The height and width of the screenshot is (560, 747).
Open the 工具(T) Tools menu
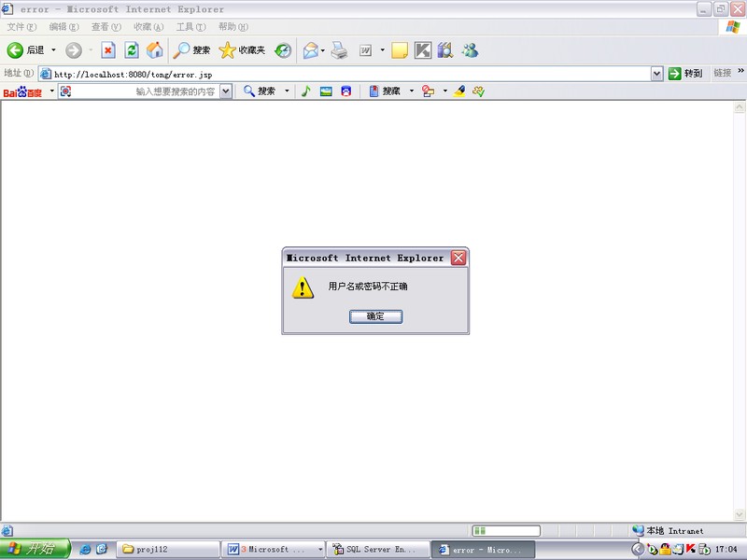tap(191, 27)
